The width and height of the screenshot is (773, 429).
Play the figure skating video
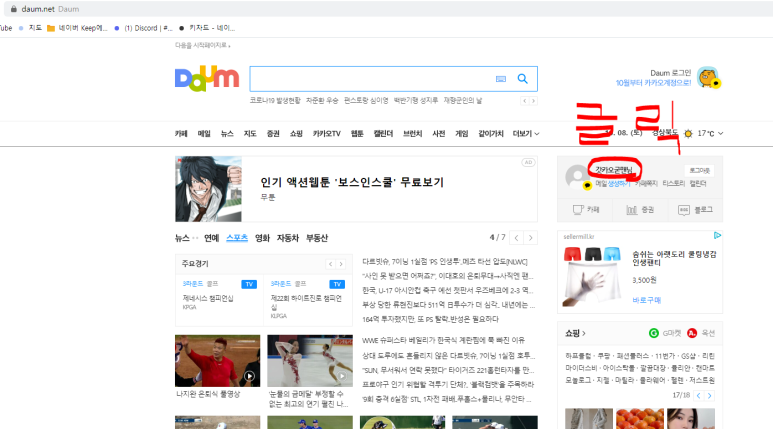coord(342,376)
